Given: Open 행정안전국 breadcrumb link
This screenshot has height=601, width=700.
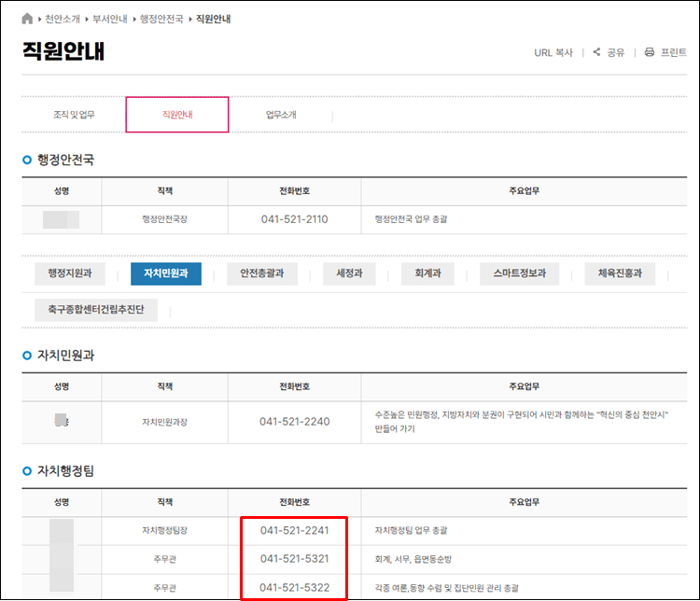Looking at the screenshot, I should coord(161,19).
